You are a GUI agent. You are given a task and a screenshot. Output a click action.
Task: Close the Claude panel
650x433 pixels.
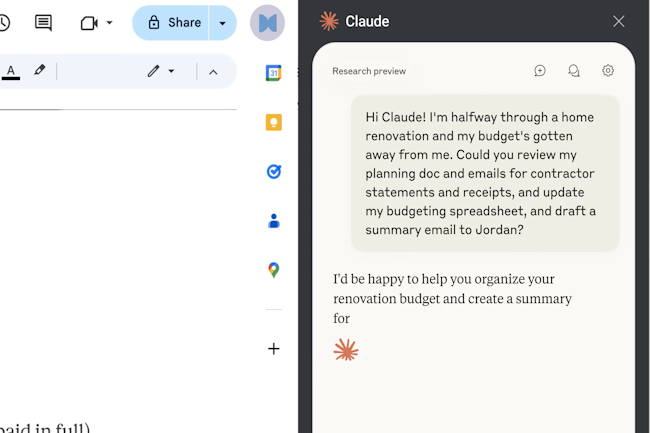619,21
